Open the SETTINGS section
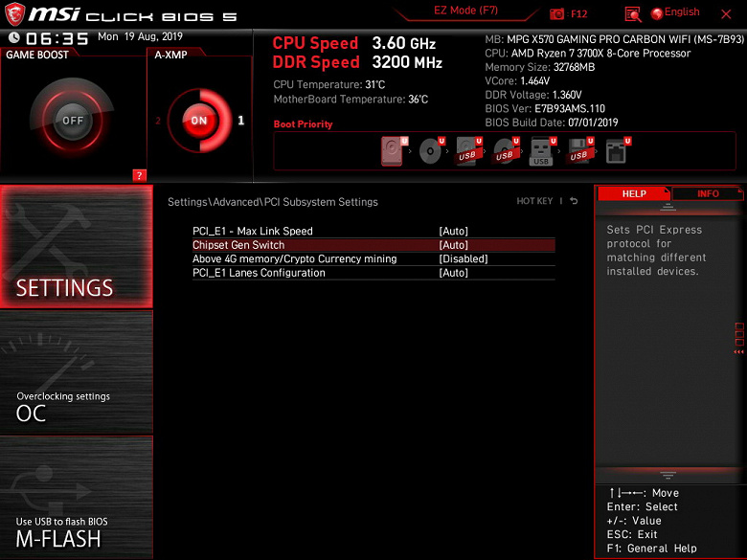 77,246
